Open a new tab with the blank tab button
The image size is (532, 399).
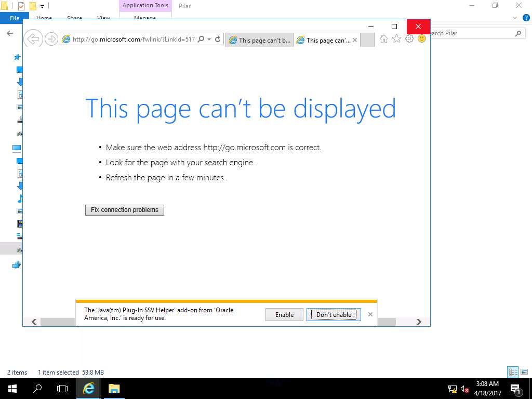367,40
